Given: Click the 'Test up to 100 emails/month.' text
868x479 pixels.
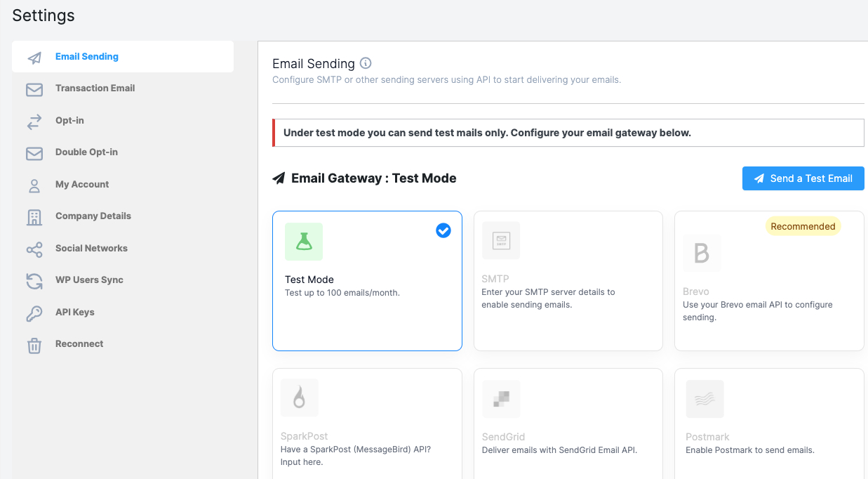Looking at the screenshot, I should (342, 293).
